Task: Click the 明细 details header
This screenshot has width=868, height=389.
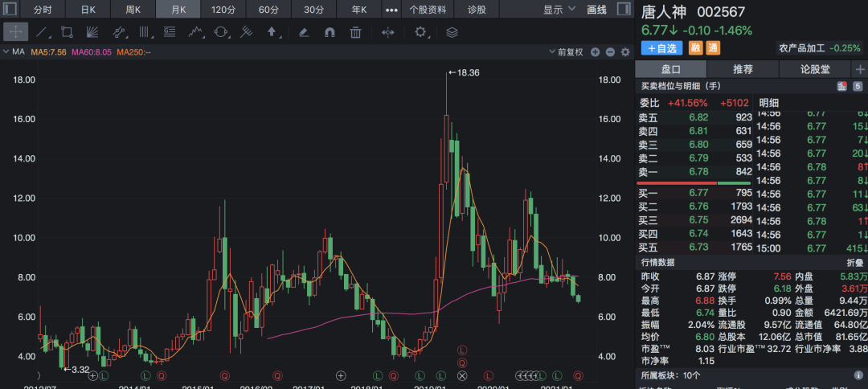Action: pyautogui.click(x=768, y=102)
